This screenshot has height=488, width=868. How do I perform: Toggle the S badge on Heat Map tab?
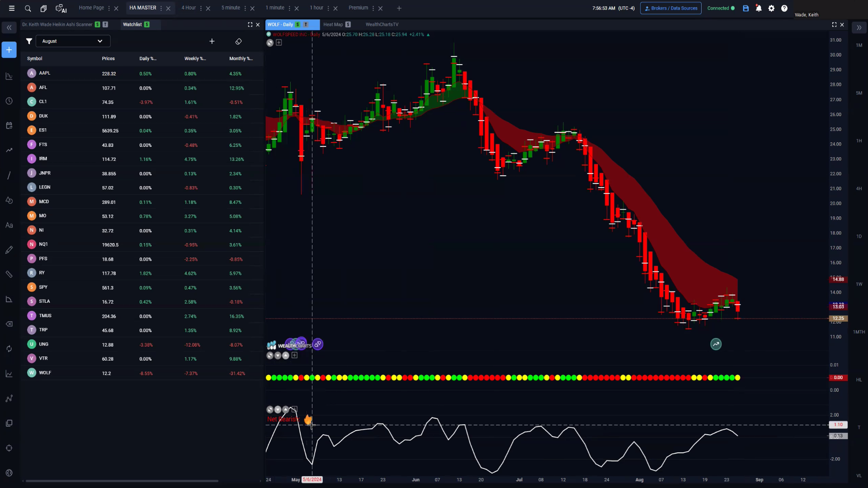[348, 24]
